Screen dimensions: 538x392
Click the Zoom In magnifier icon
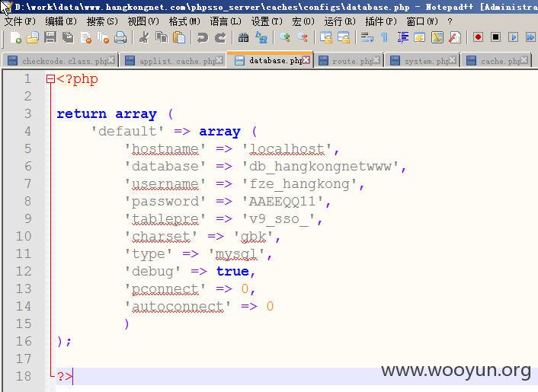[x=285, y=37]
